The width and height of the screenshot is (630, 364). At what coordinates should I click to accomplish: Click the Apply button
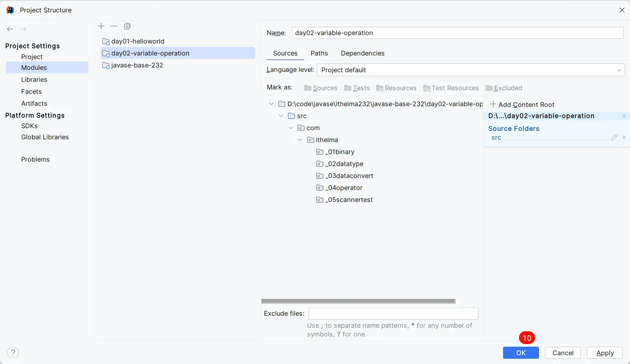(x=605, y=353)
